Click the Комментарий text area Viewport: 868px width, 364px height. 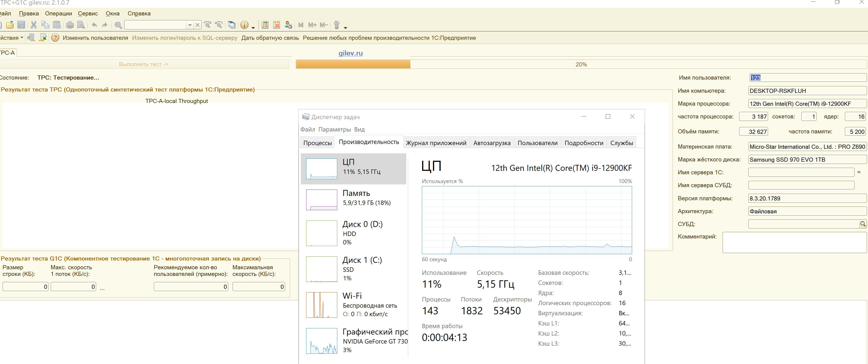point(795,242)
